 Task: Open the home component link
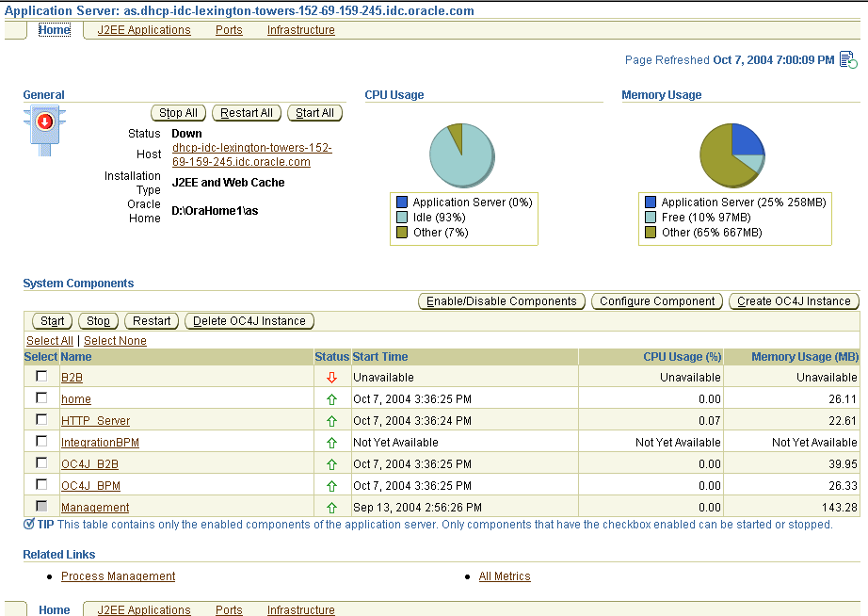click(76, 398)
